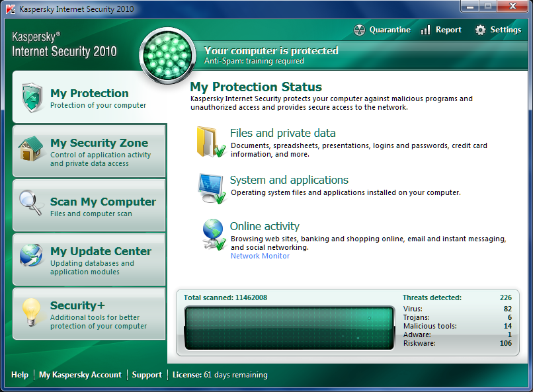Click the Settings gear icon

(480, 30)
